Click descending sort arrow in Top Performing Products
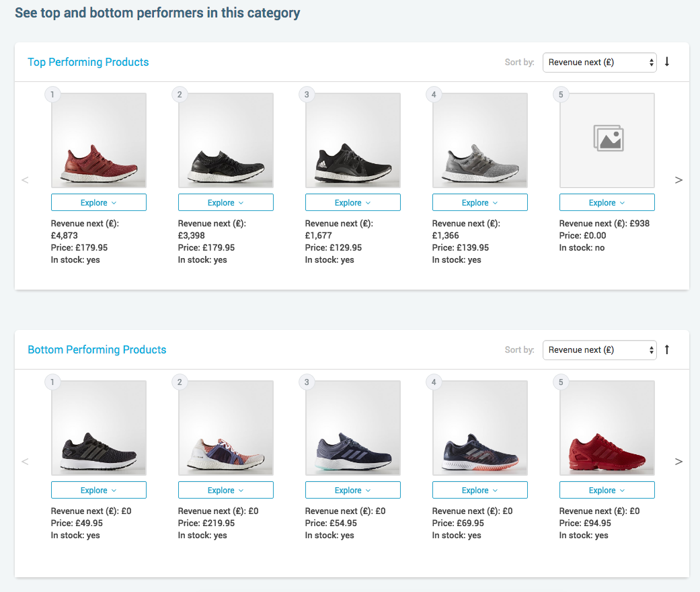The height and width of the screenshot is (592, 700). pos(667,62)
